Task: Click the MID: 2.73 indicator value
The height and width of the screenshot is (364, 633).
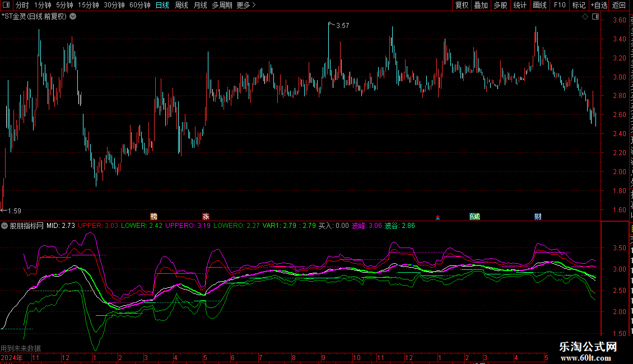Action: click(60, 226)
